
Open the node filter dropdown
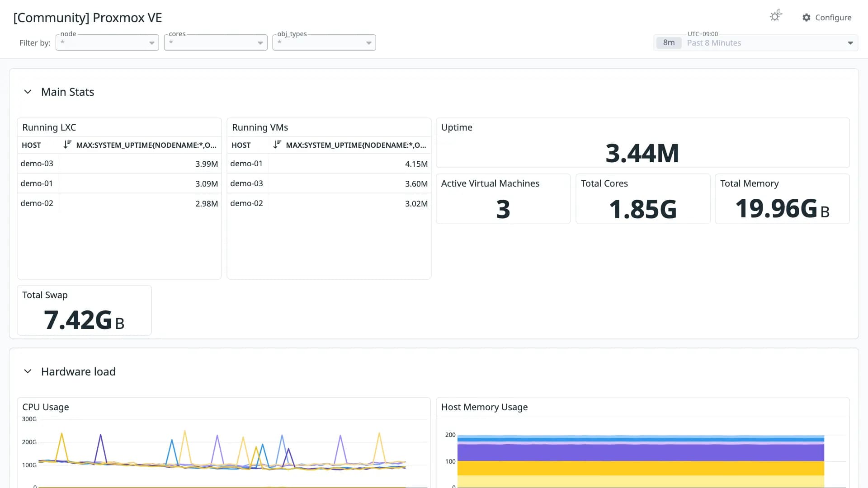(107, 42)
